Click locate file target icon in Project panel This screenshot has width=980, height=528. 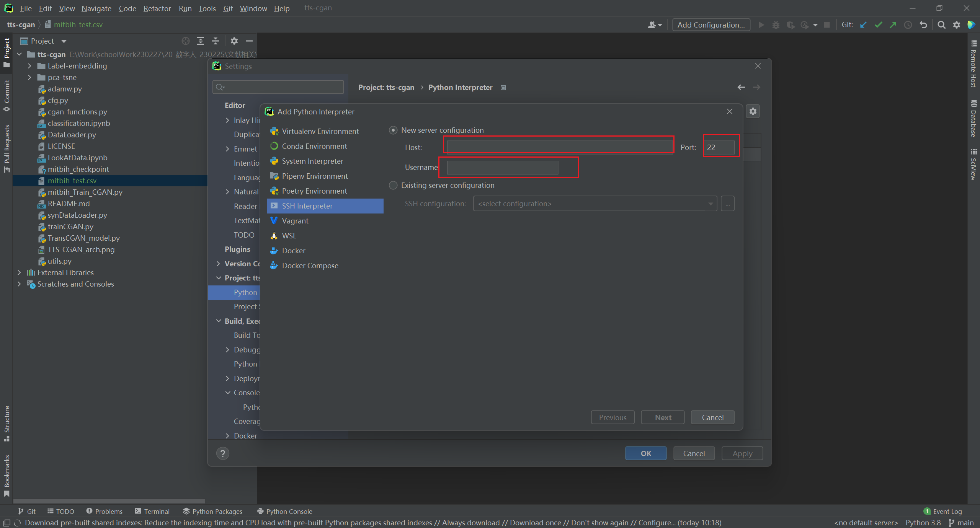(186, 41)
